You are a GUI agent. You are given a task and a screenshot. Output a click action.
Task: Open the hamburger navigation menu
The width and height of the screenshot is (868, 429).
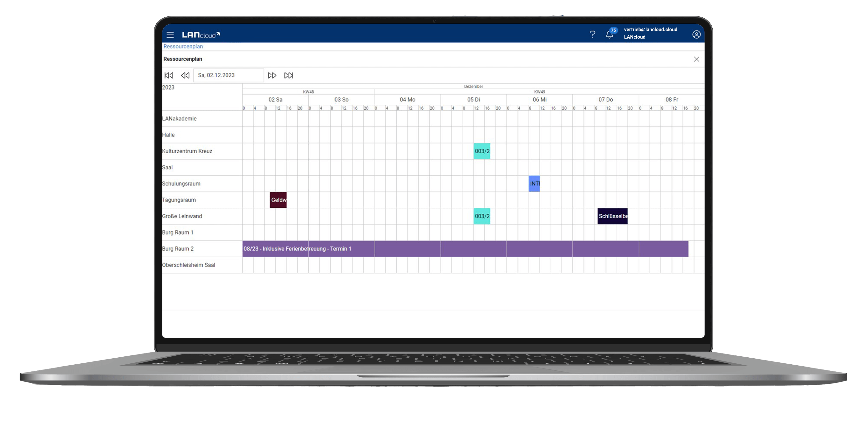click(x=170, y=35)
